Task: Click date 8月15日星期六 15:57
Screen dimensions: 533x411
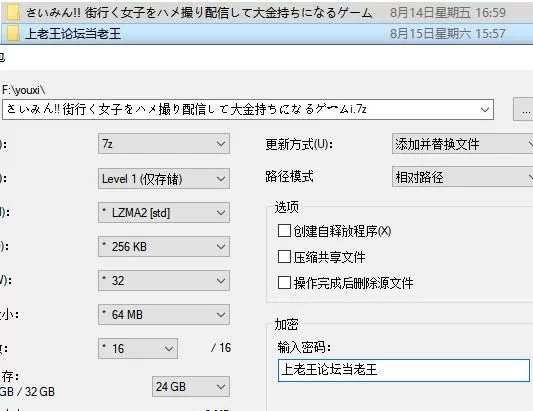Action: tap(448, 34)
